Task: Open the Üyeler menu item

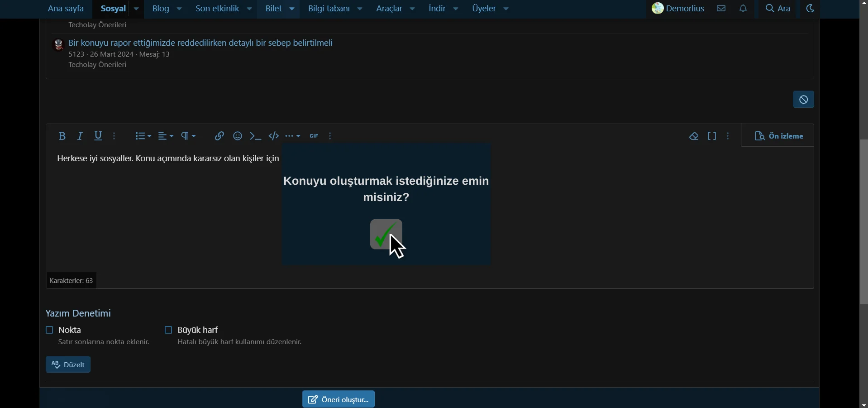Action: 485,9
